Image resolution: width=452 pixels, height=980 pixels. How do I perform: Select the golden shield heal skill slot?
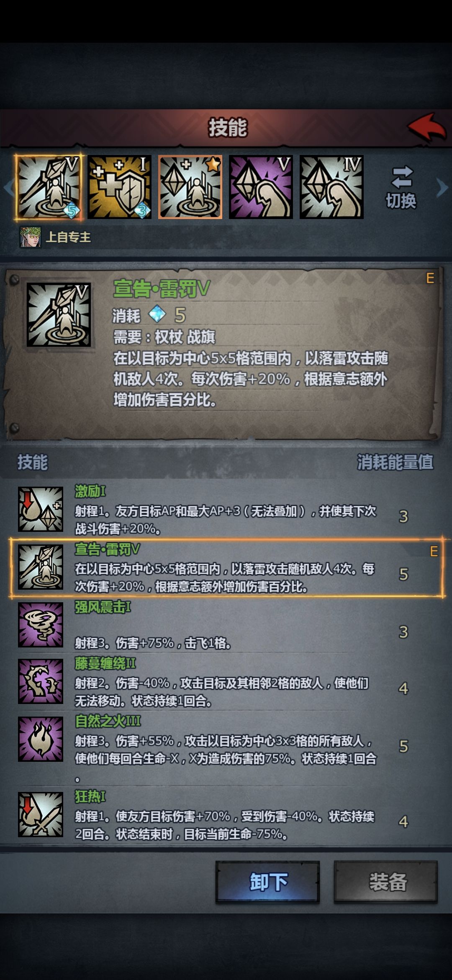point(119,187)
